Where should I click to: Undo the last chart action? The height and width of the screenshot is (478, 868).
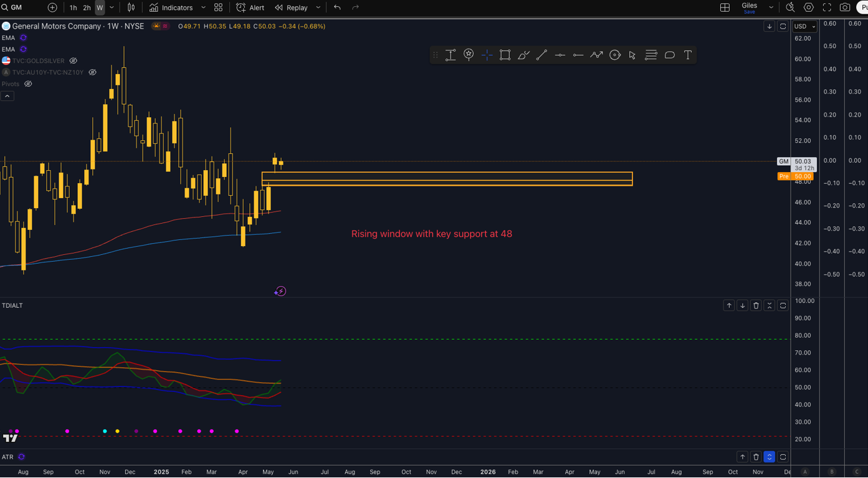(x=337, y=7)
